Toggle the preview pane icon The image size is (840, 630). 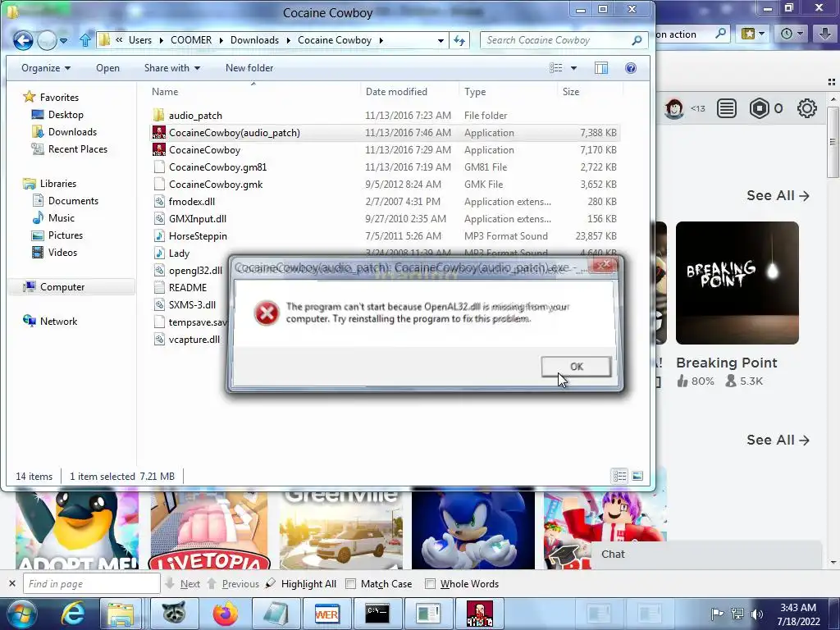(601, 68)
